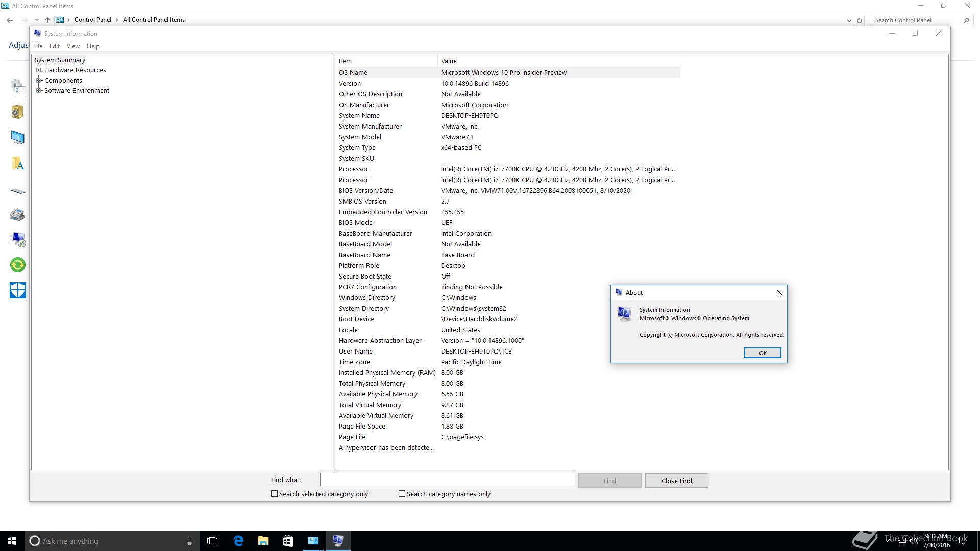Click the Value column header
The height and width of the screenshot is (551, 980).
[559, 61]
